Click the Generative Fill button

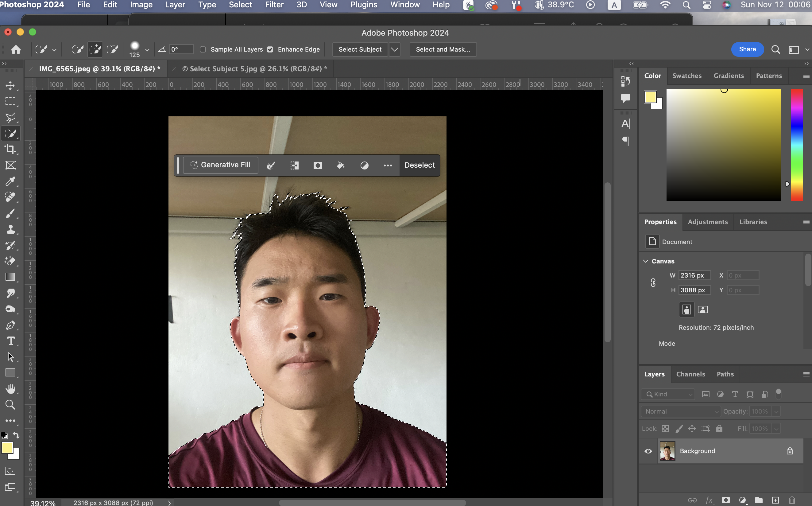pos(220,165)
